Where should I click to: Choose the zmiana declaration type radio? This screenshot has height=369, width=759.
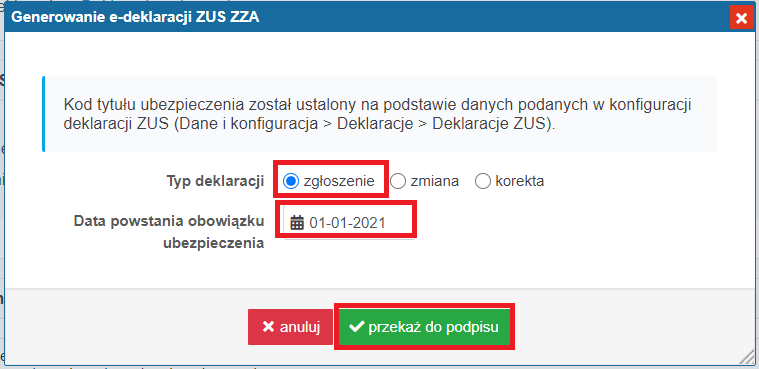397,181
